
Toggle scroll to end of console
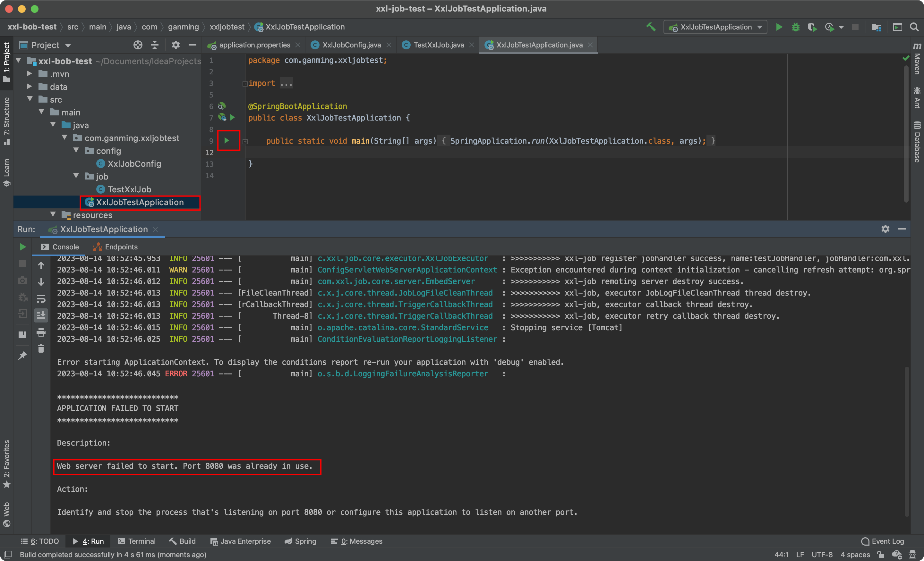pos(41,315)
